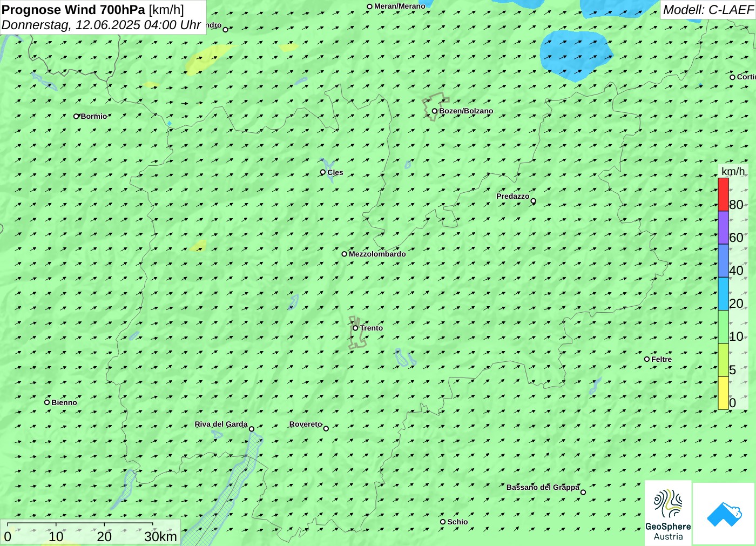Screen dimensions: 756x546
Task: Click the Bassano del Grappa city marker
Action: 583,492
